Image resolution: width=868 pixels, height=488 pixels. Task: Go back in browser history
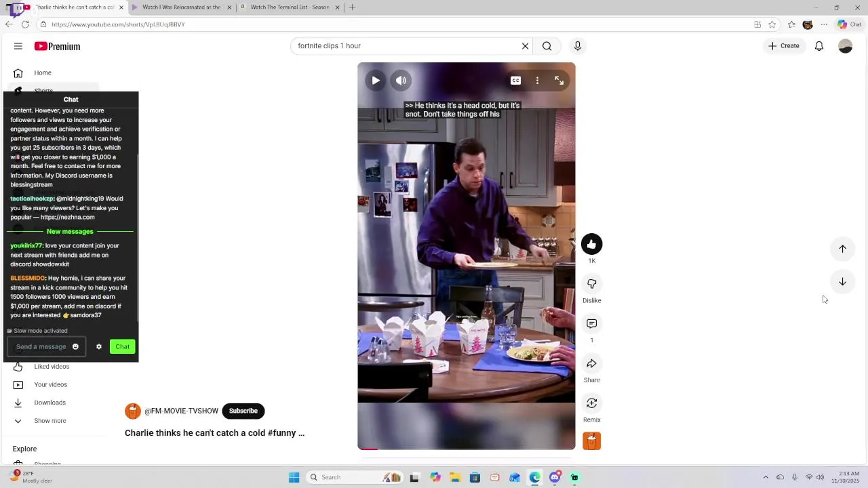coord(9,24)
